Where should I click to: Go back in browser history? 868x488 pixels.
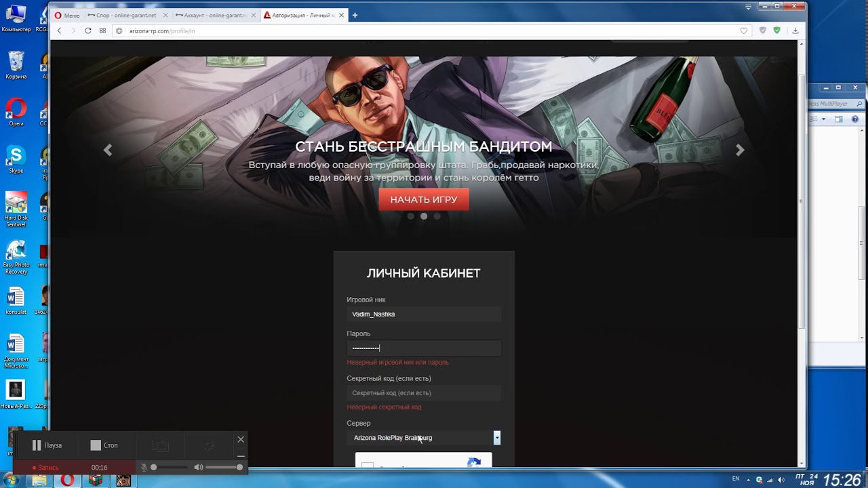(x=60, y=30)
